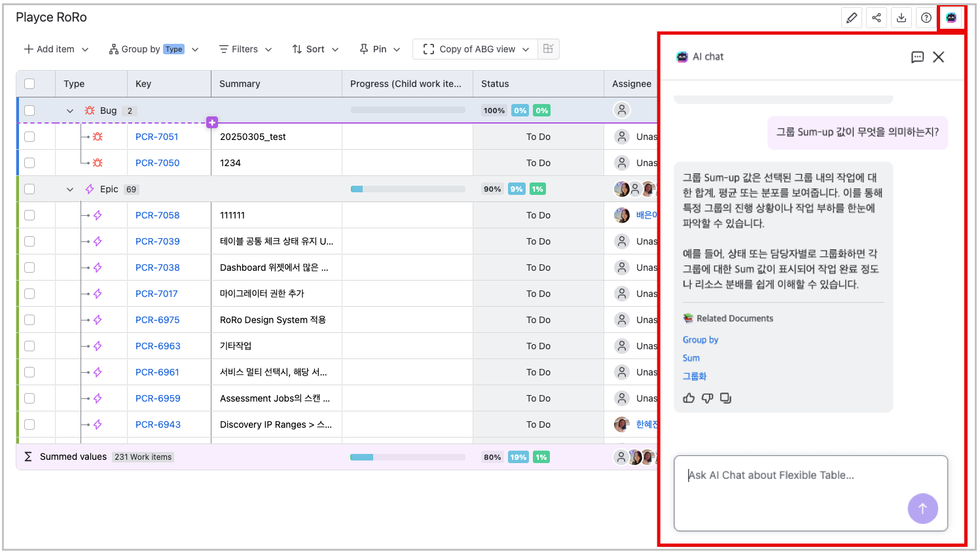Collapse the Bug group chevron
This screenshot has width=980, height=554.
click(69, 110)
